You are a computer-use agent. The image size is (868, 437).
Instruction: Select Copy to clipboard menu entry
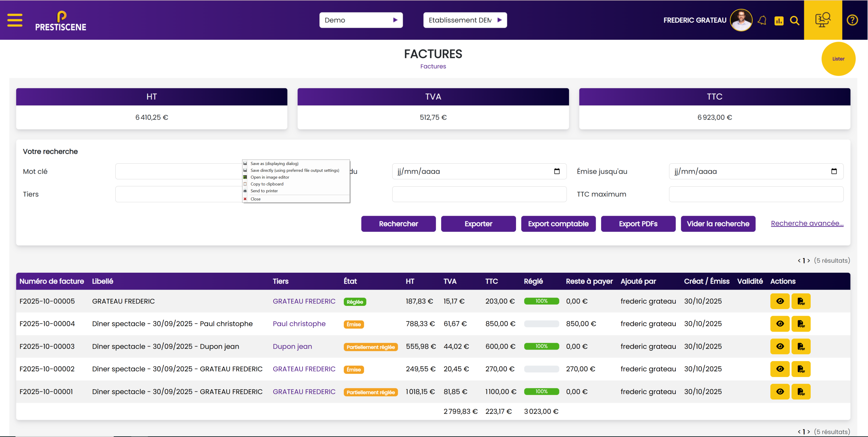267,184
